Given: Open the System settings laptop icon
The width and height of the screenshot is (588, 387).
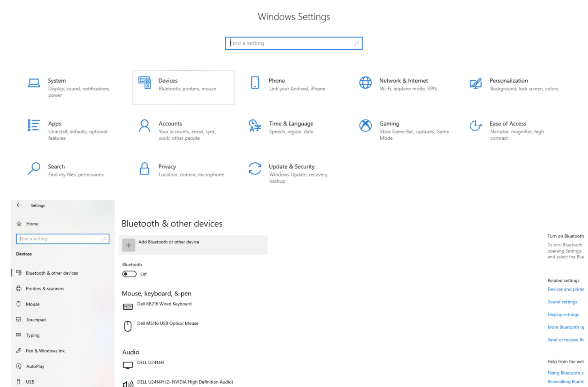Looking at the screenshot, I should [x=34, y=83].
